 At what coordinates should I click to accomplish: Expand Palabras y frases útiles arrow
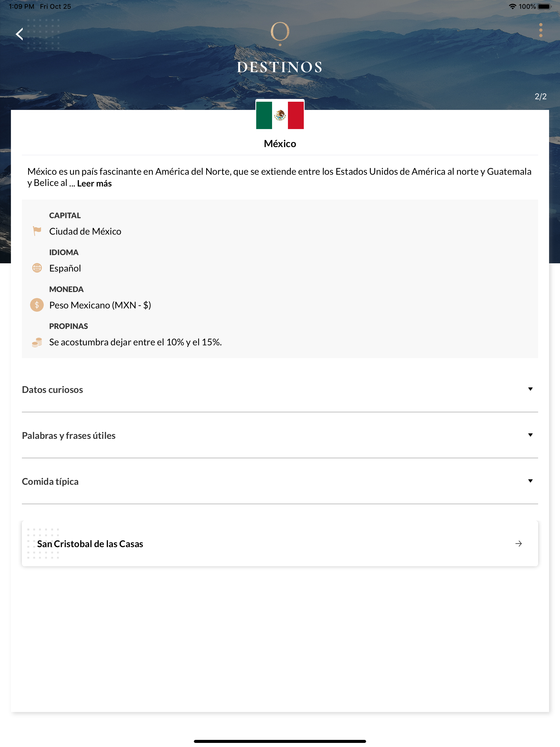point(530,435)
